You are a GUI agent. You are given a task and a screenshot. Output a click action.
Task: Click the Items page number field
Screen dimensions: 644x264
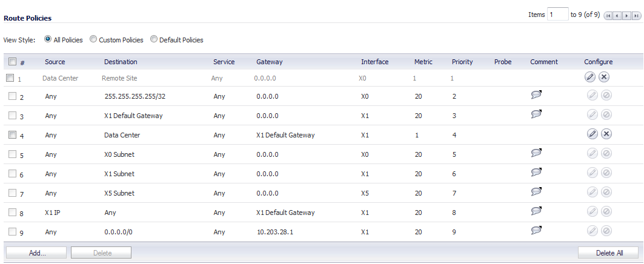557,15
